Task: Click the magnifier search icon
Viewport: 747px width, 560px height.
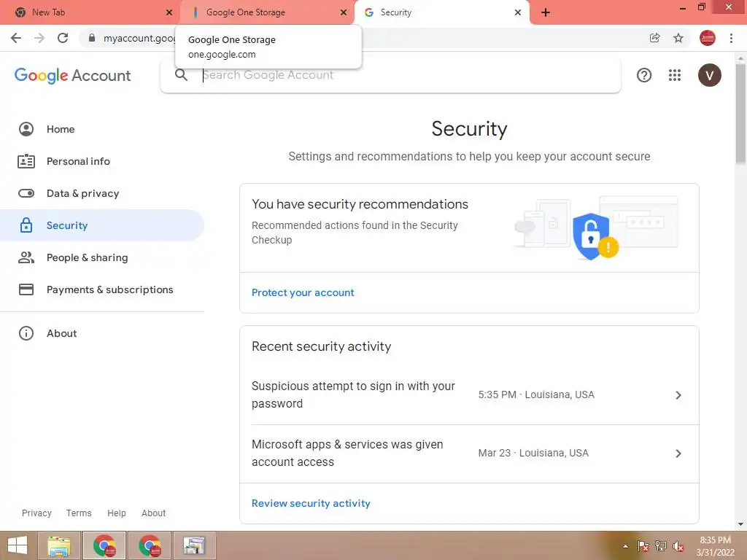Action: click(x=181, y=75)
